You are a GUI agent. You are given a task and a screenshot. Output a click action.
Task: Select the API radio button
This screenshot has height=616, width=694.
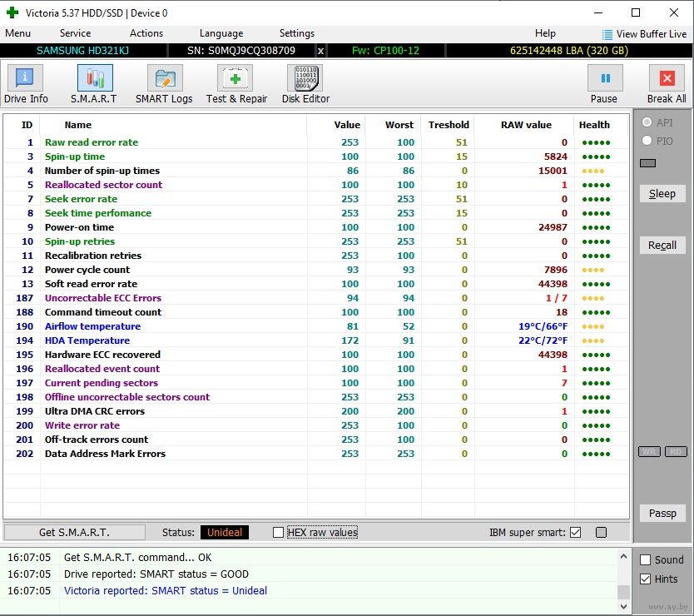point(647,122)
